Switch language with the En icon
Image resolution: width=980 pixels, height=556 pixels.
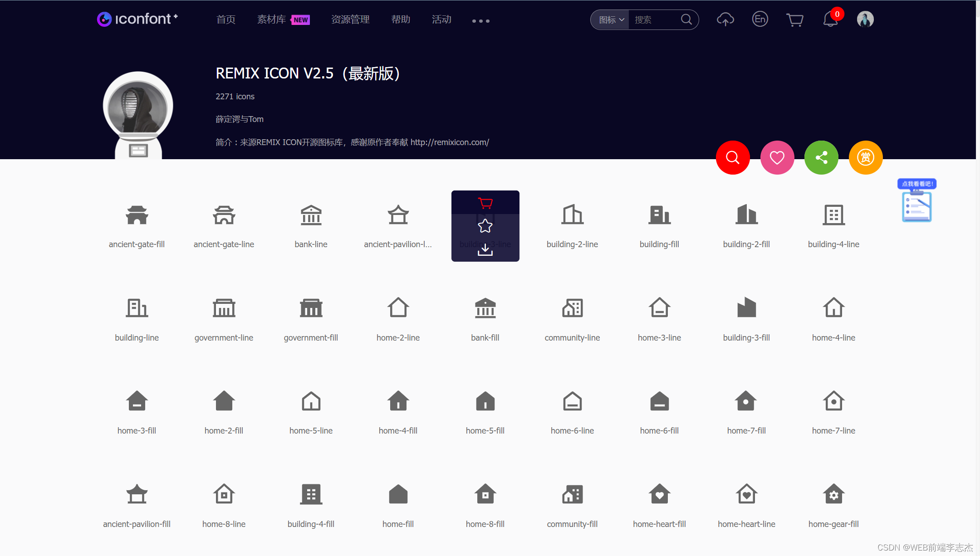coord(760,19)
